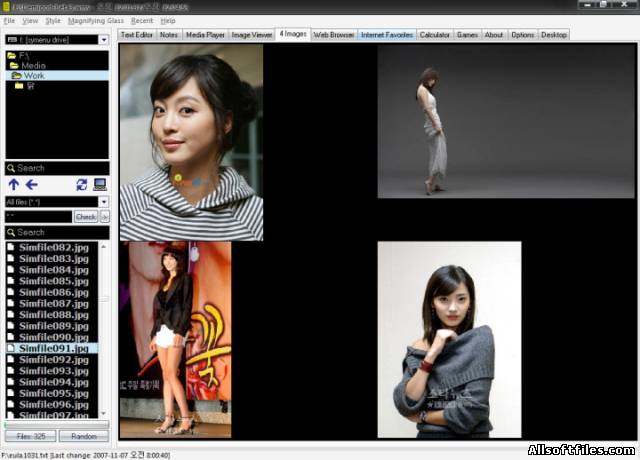
Task: Switch to the Notes tab
Action: coord(169,35)
